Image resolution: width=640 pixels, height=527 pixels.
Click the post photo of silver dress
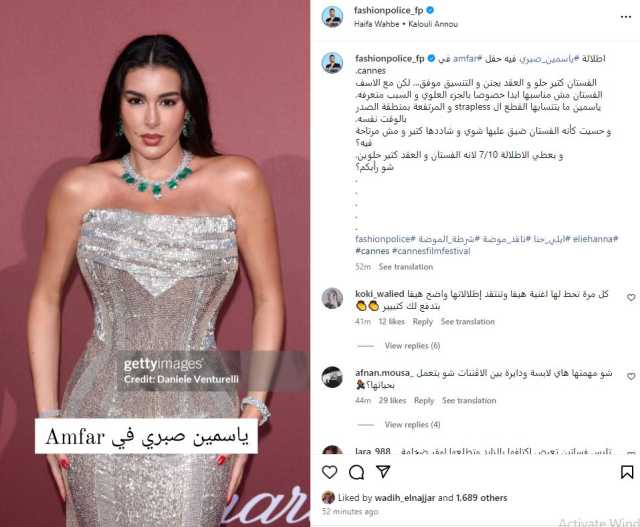155,263
